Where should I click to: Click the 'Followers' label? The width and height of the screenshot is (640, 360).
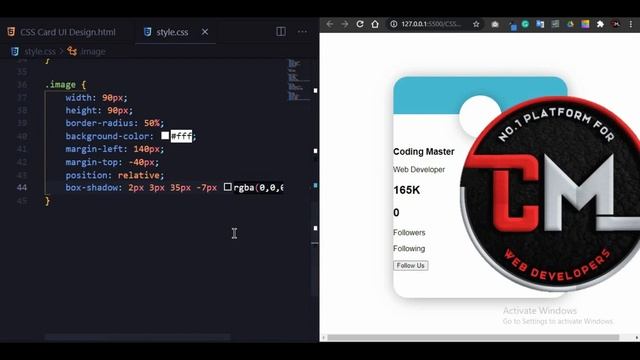click(x=409, y=232)
